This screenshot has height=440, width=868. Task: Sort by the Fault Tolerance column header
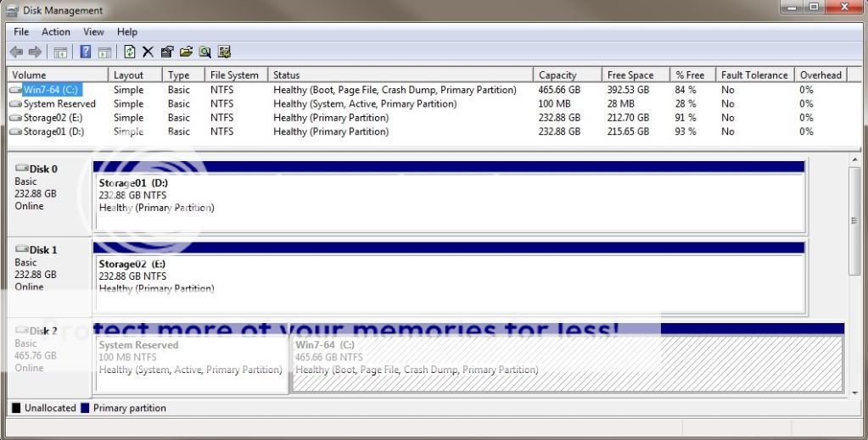(x=754, y=75)
